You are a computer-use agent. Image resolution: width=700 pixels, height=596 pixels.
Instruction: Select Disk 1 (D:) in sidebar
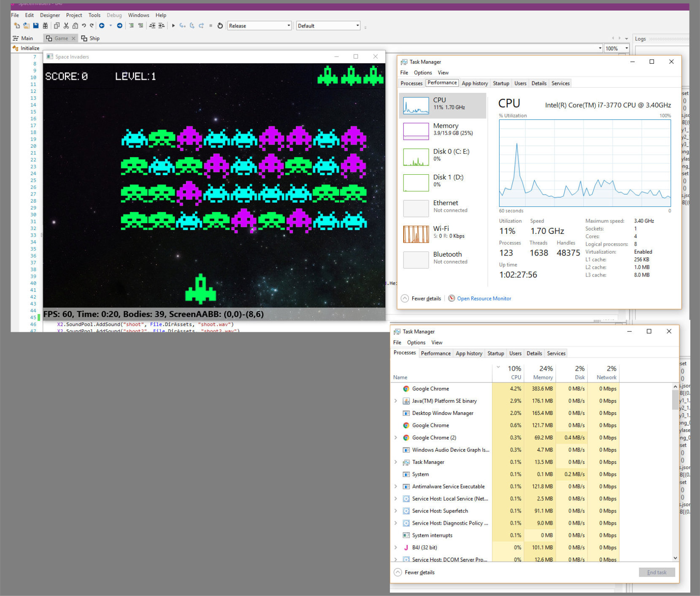(x=443, y=183)
